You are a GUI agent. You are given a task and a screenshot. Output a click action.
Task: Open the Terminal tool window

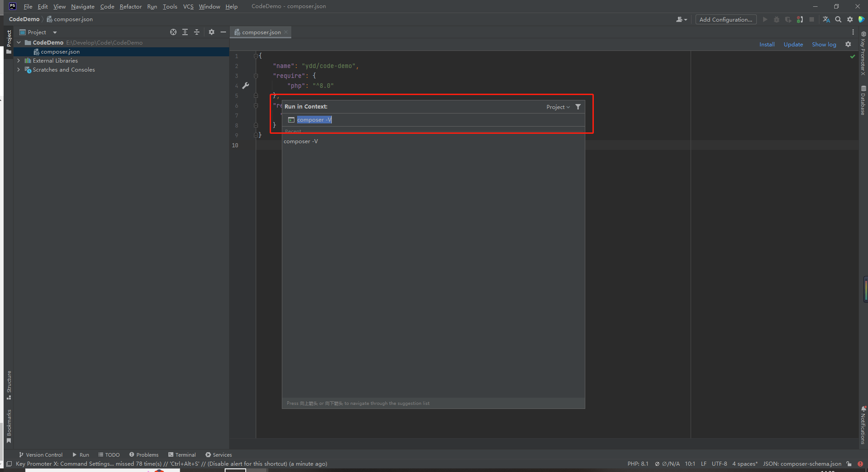tap(182, 455)
